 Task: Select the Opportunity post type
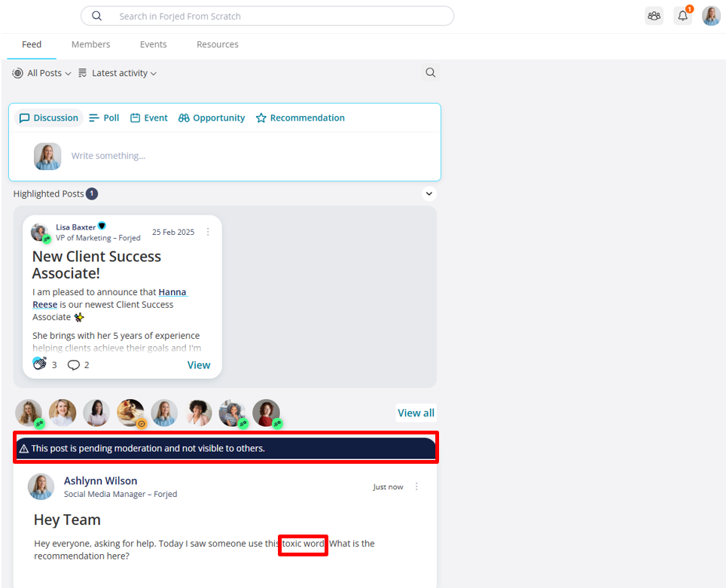pos(212,118)
